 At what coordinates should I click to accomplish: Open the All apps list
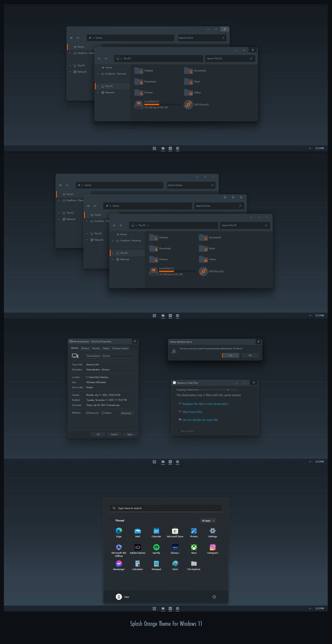pos(208,521)
